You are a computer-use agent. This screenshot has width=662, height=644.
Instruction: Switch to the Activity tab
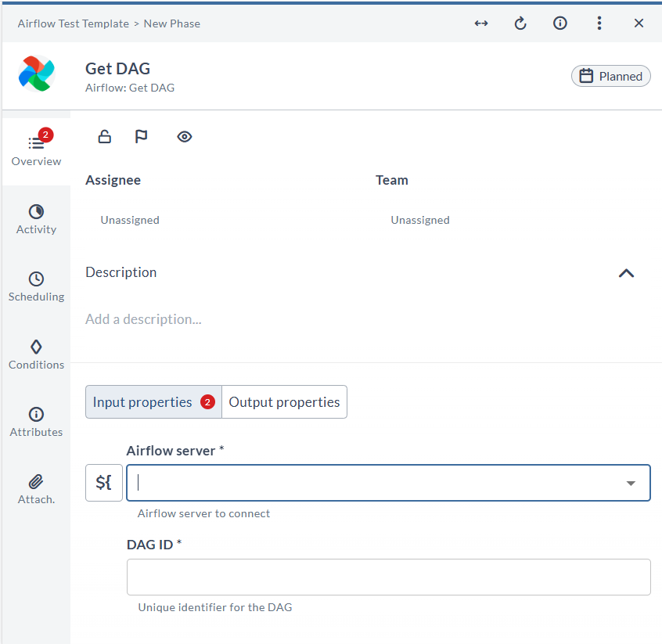36,219
